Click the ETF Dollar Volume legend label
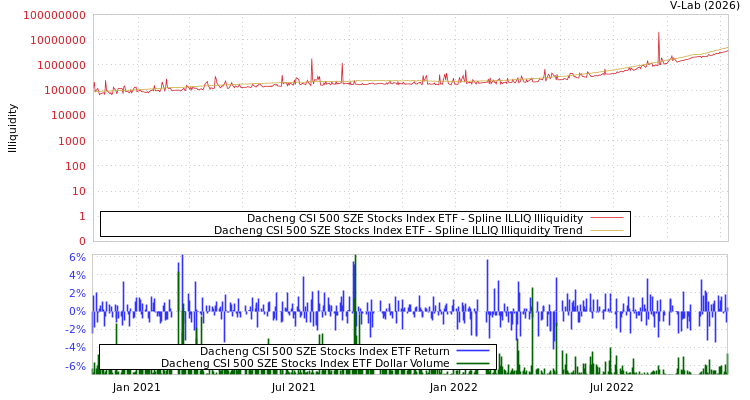The image size is (750, 400). 305,363
